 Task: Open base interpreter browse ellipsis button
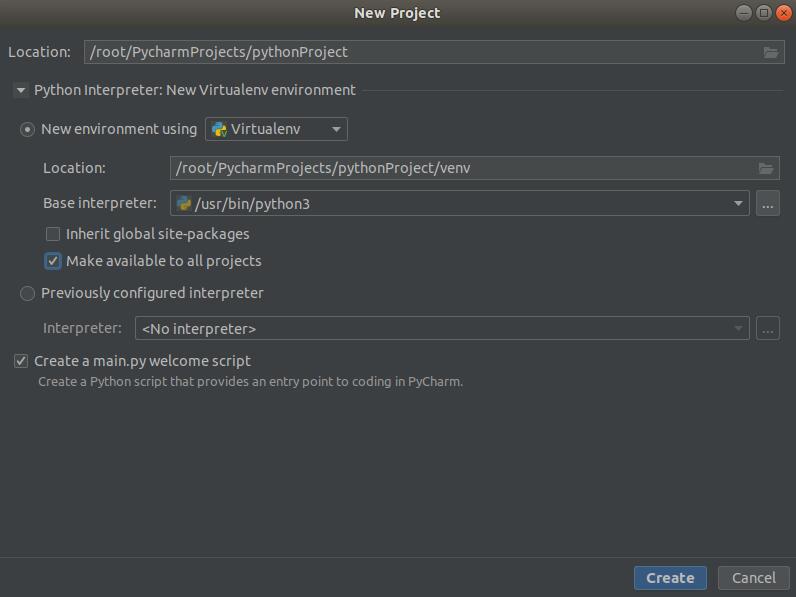click(767, 204)
